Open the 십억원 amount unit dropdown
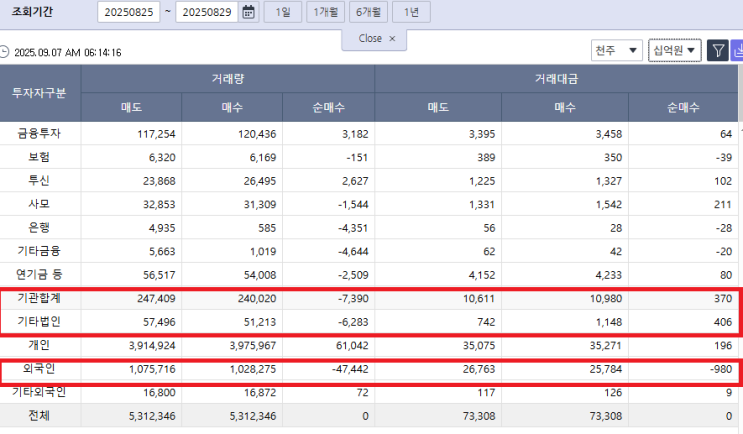 point(674,50)
